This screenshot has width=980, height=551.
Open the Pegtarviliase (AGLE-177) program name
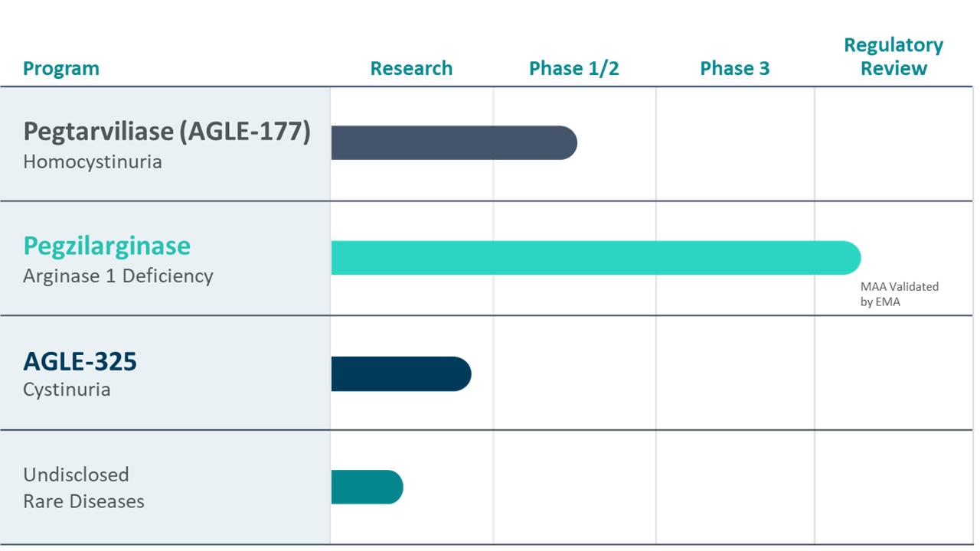pyautogui.click(x=167, y=132)
